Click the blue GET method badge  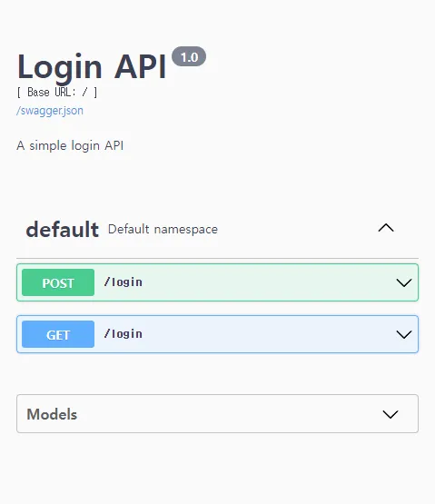[x=58, y=334]
